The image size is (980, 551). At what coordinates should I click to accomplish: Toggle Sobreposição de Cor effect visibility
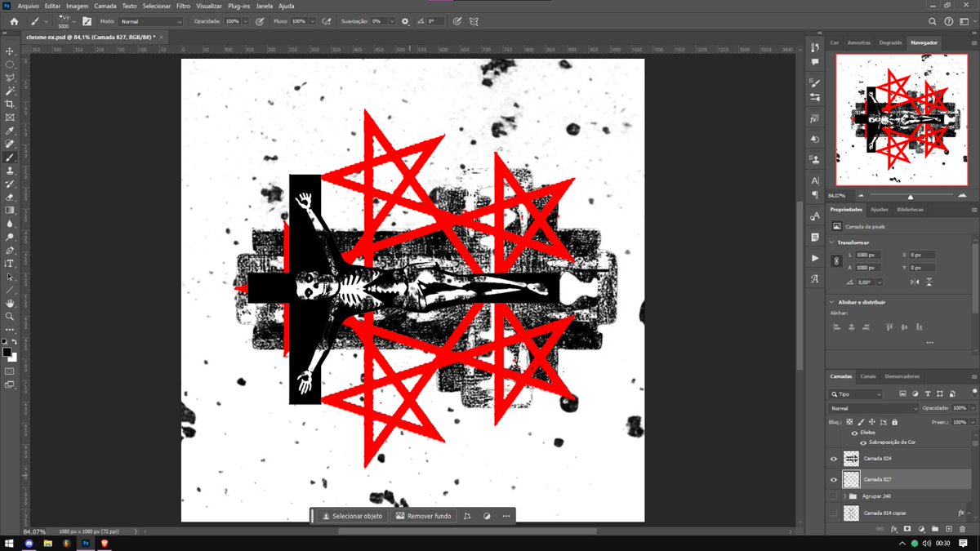863,442
